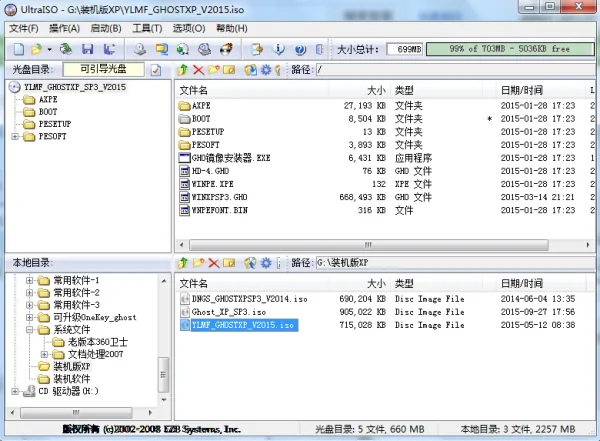The width and height of the screenshot is (600, 441).
Task: Click the gear settings icon in image pane
Action: point(266,70)
